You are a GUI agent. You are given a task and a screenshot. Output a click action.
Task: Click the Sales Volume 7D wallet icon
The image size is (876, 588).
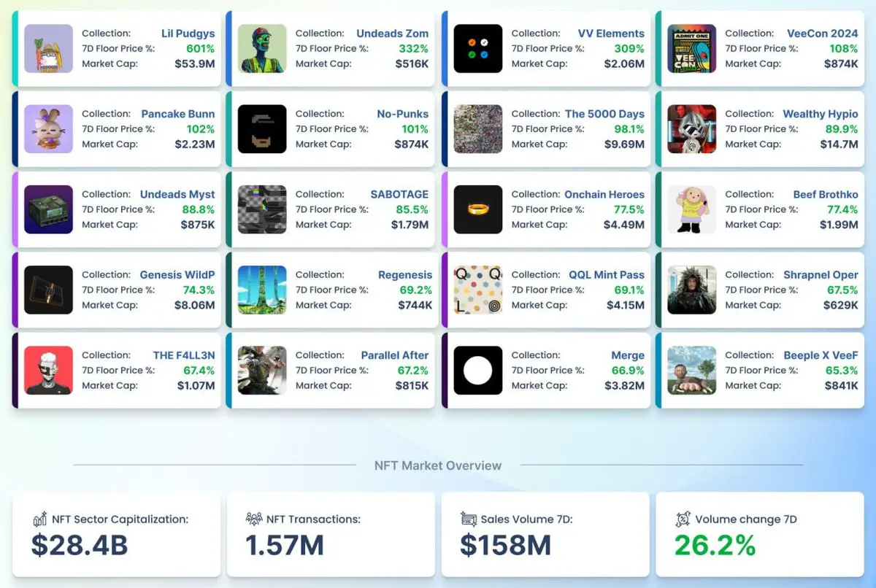click(x=469, y=519)
